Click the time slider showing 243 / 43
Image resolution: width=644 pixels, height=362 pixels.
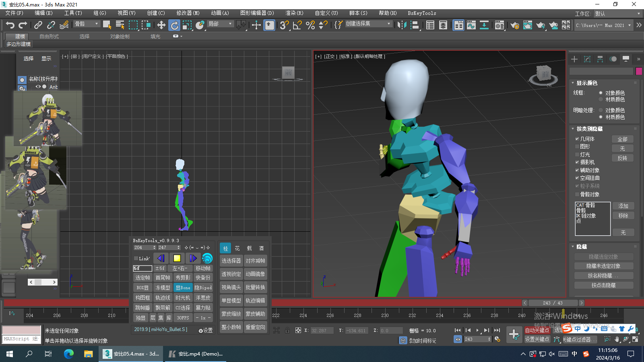pos(553,303)
